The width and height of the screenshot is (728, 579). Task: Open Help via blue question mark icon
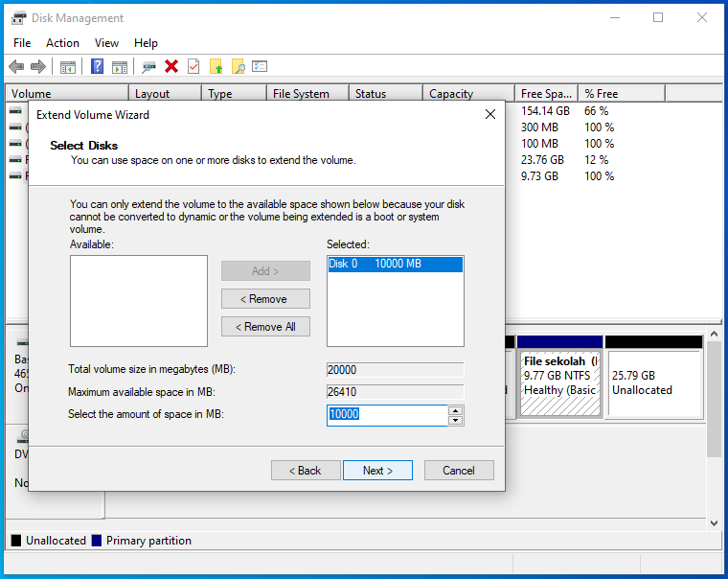[97, 67]
